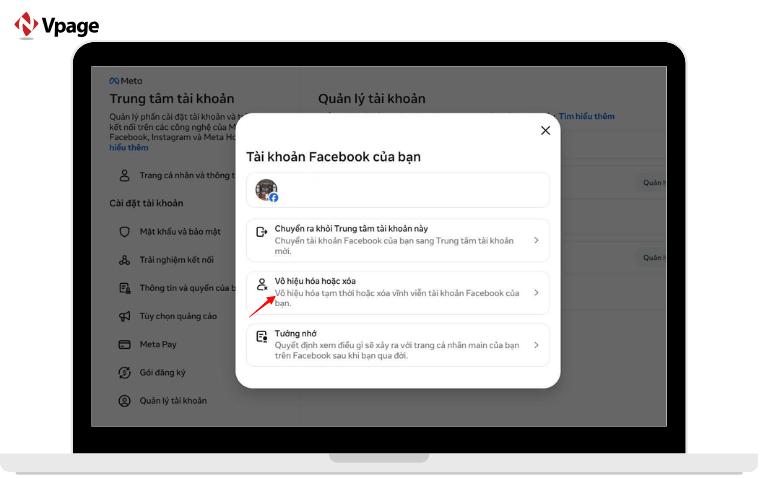Click the megaphone icon for Tùy chọn quảng cáo
Screen dimensions: 765x478
124,317
